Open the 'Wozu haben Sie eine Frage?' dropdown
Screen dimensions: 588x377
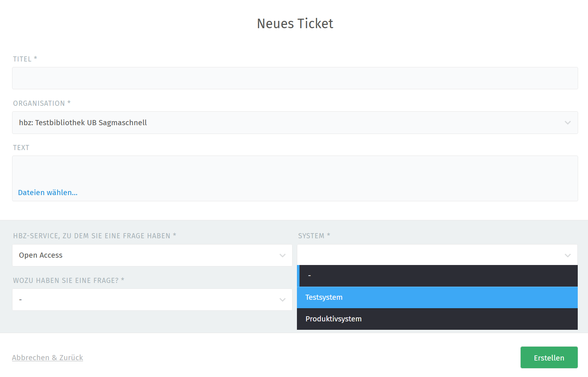point(146,299)
